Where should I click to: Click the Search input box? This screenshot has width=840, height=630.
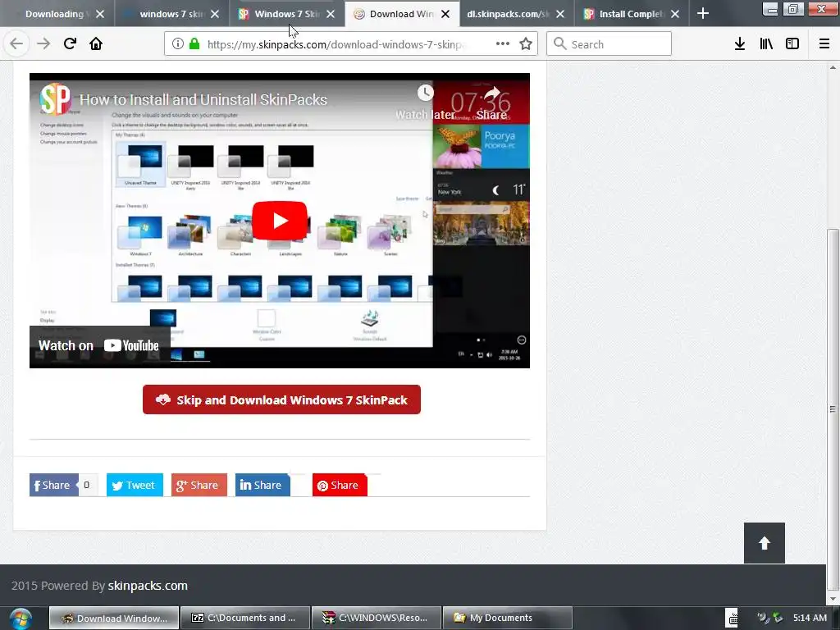609,44
